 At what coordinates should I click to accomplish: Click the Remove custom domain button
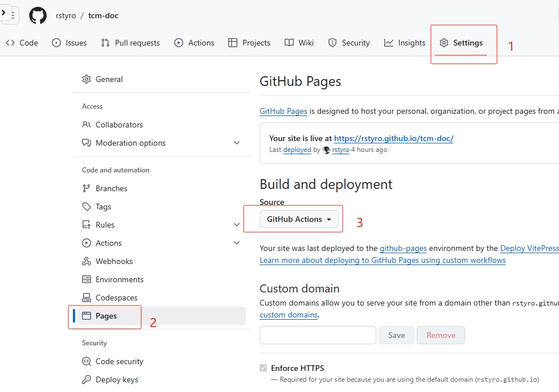[x=441, y=335]
